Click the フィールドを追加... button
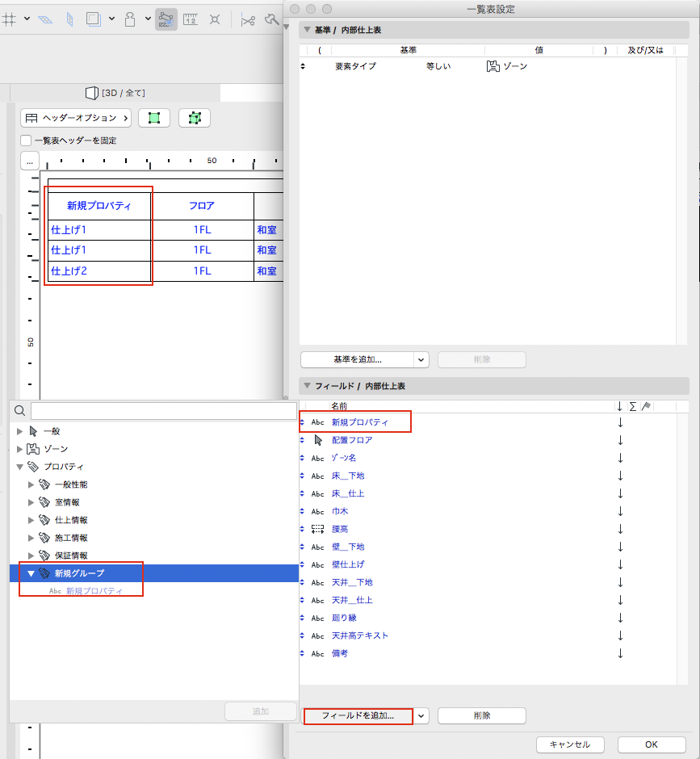700x759 pixels. click(358, 715)
